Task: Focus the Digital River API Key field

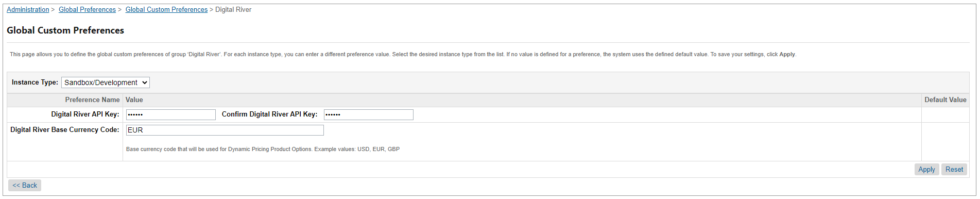Action: click(171, 114)
